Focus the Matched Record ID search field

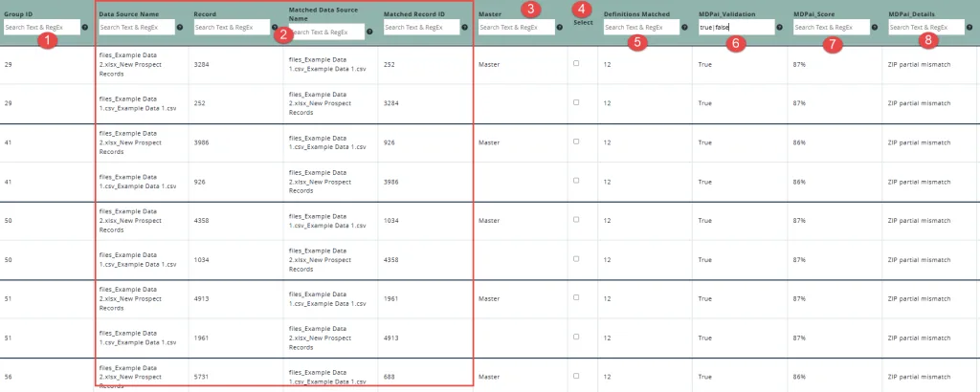pyautogui.click(x=422, y=28)
